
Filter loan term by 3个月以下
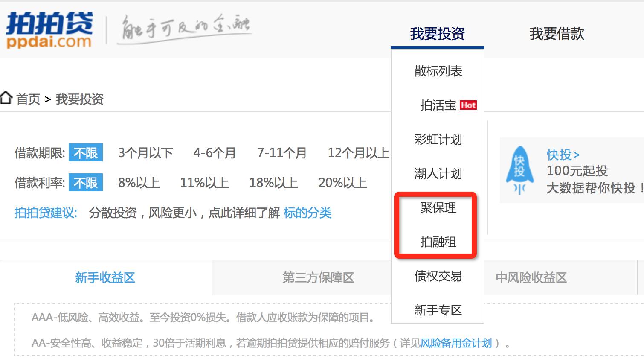pos(145,153)
